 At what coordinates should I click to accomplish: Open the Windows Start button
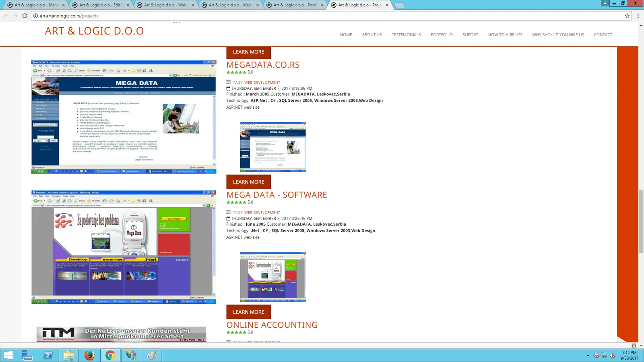[8, 355]
